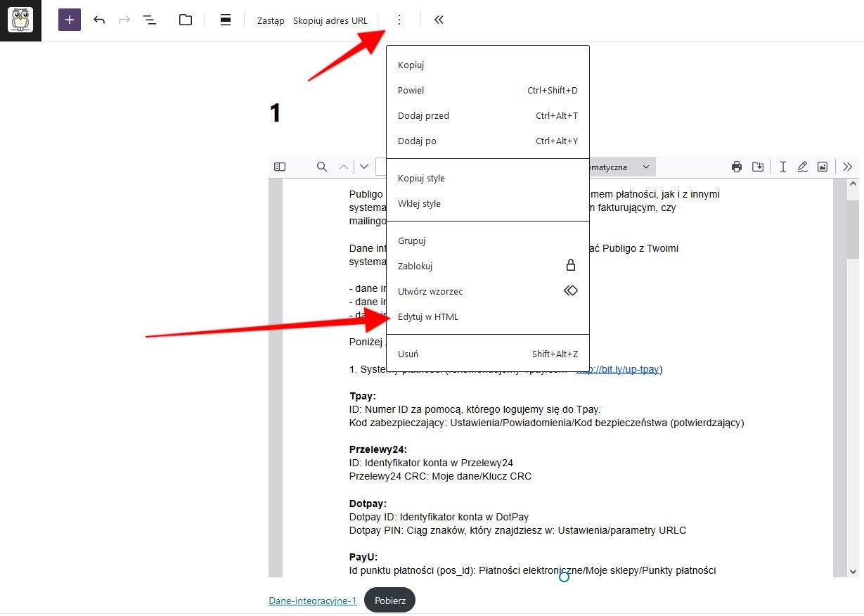The width and height of the screenshot is (864, 616).
Task: Open the bit.ly/up-tpay link
Action: 617,369
